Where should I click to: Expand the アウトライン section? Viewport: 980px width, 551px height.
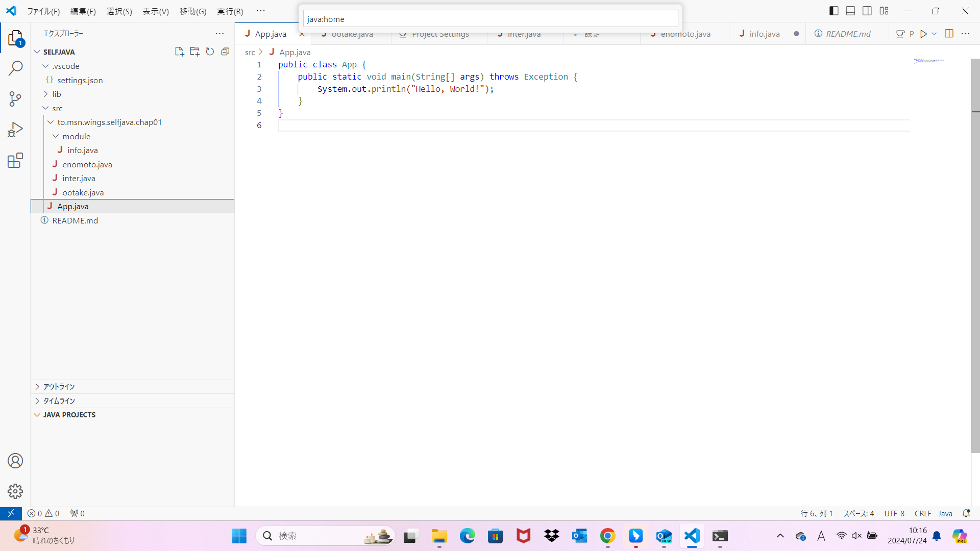pos(59,387)
